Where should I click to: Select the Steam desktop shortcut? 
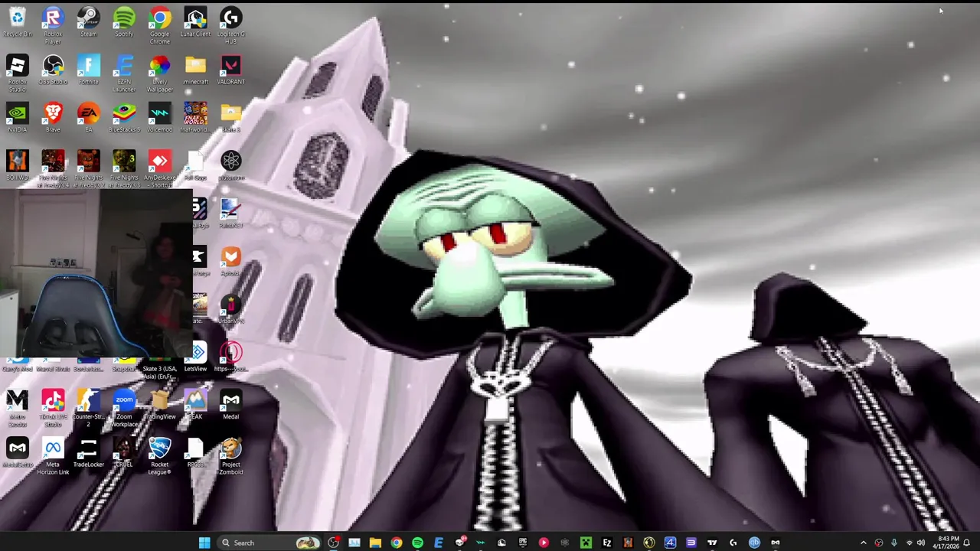(88, 22)
